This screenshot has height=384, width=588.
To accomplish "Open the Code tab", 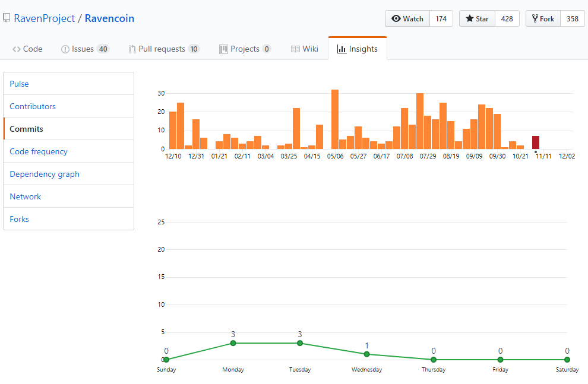I will tap(27, 49).
